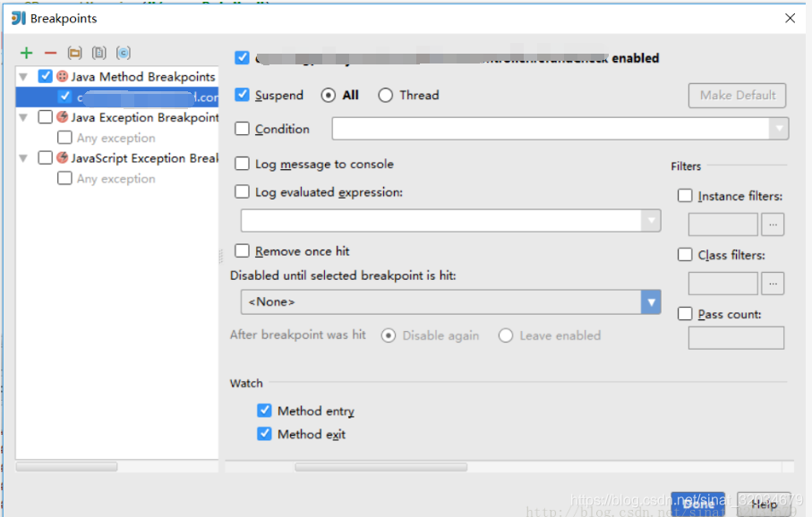Uncheck Method entry watch option
812x517 pixels.
[264, 411]
